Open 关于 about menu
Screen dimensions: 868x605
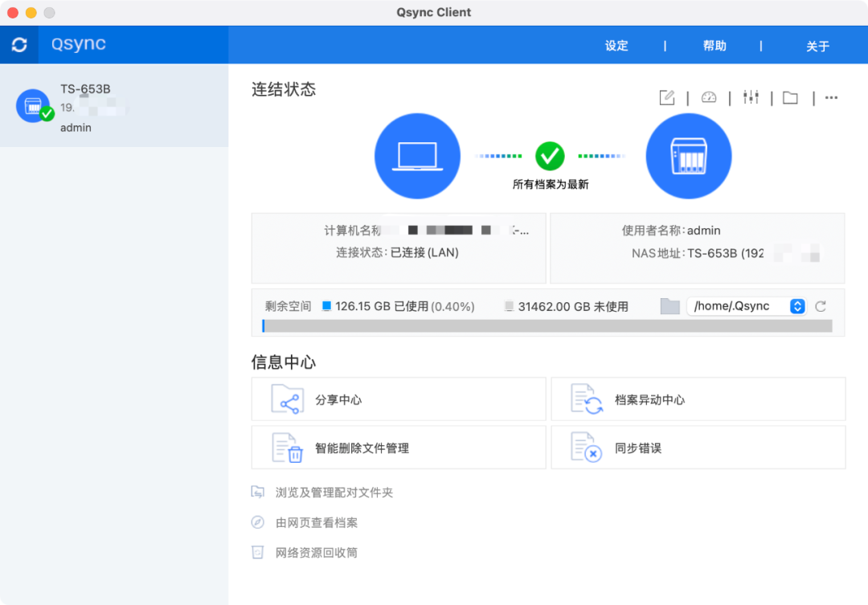817,46
